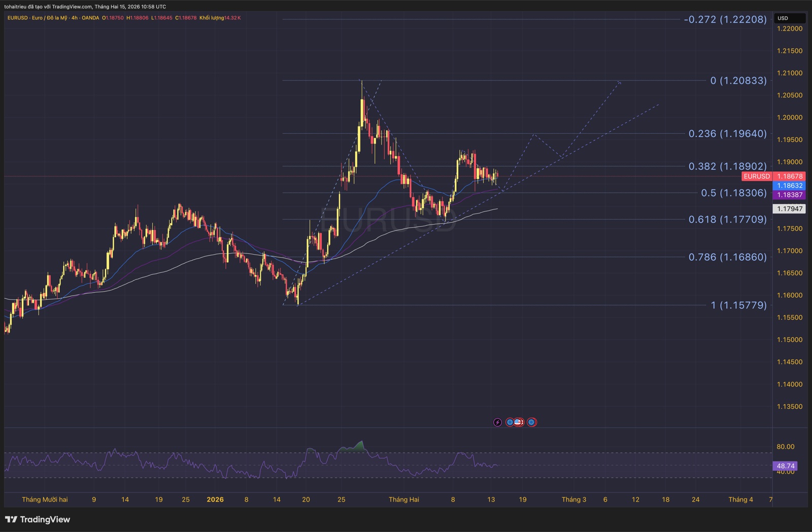Click the 2026 year marker on time axis
This screenshot has width=812, height=532.
[215, 500]
